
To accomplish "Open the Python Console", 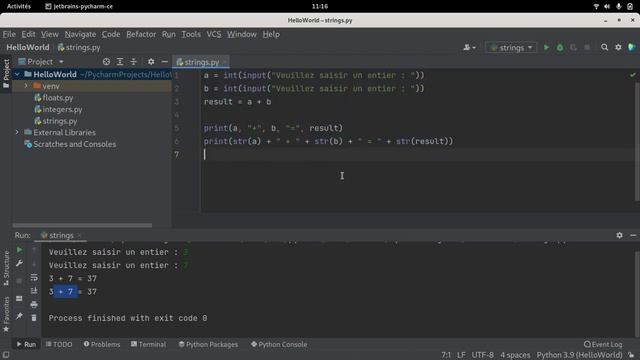I will (279, 344).
